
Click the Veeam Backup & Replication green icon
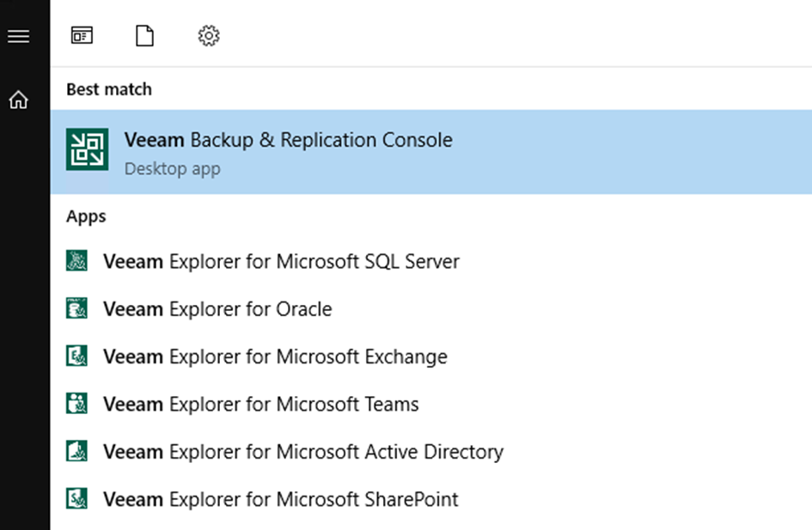(87, 149)
